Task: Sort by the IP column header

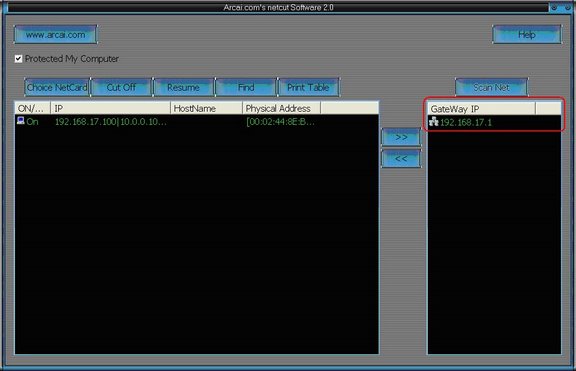Action: (111, 108)
